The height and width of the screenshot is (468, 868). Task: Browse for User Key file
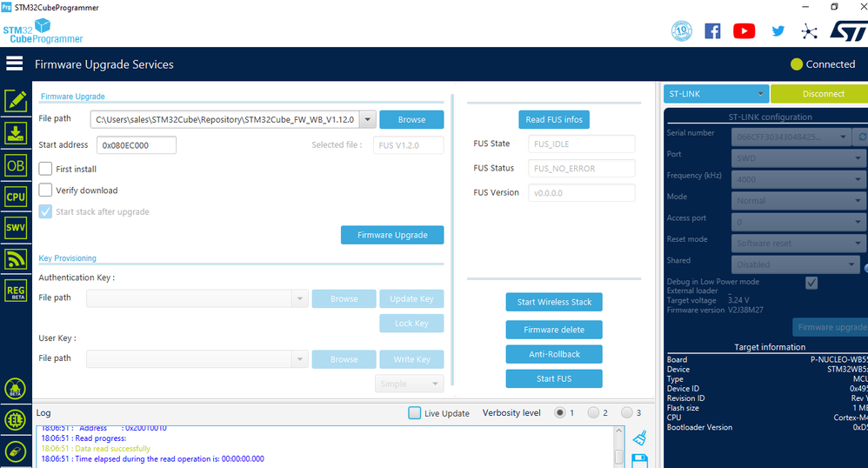(x=344, y=359)
